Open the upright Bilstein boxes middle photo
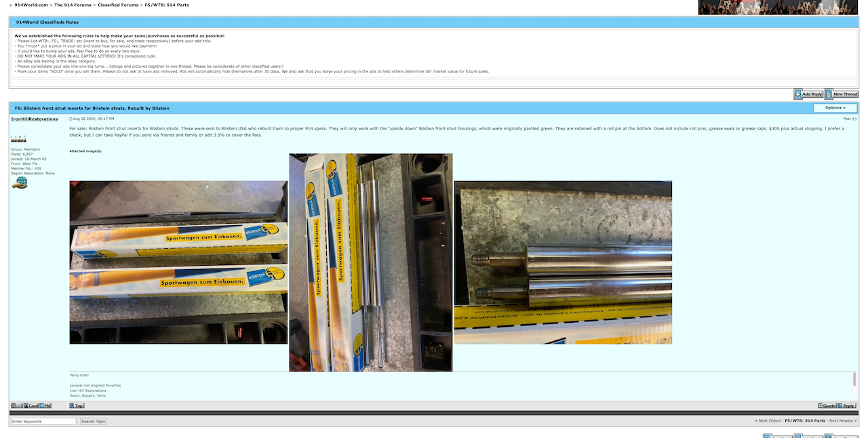Image resolution: width=868 pixels, height=438 pixels. coord(371,262)
